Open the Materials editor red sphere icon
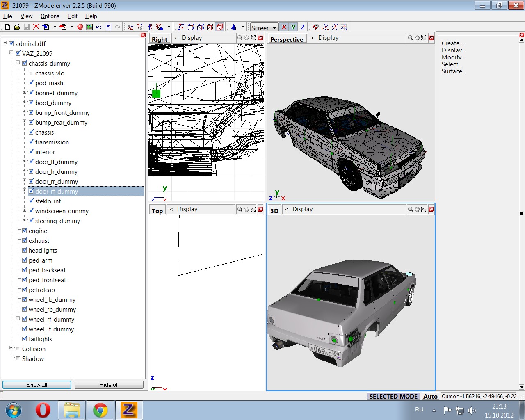Image resolution: width=525 pixels, height=420 pixels. (80, 27)
